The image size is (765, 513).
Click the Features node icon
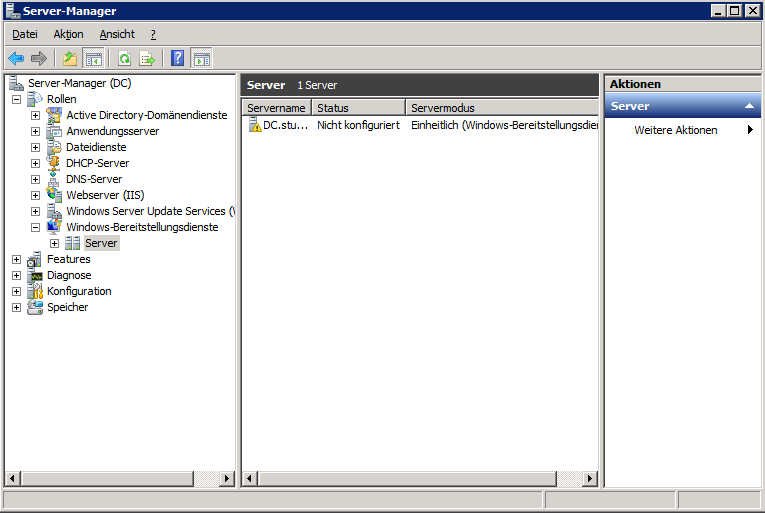[x=35, y=259]
